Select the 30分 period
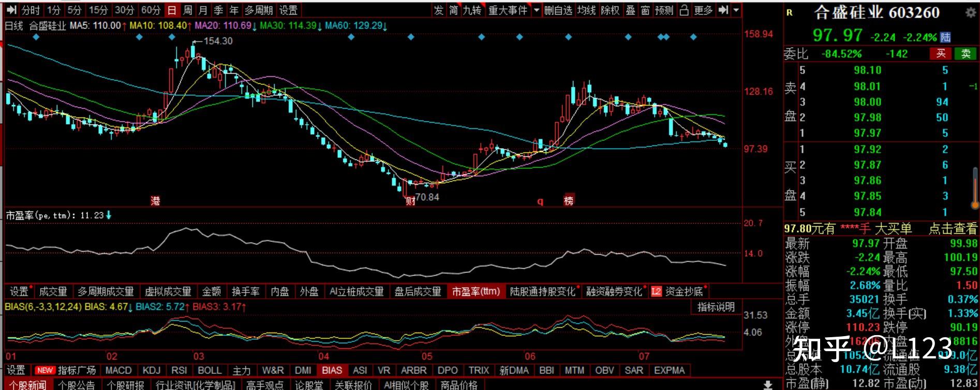 [124, 10]
